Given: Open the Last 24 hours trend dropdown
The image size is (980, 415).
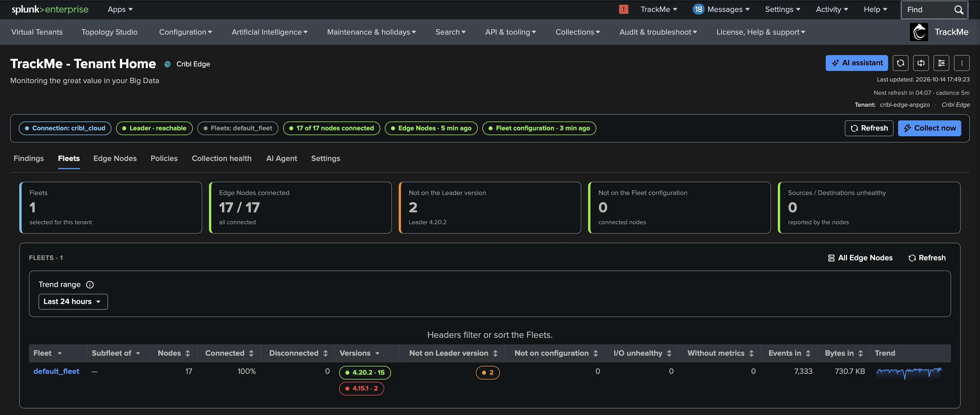Looking at the screenshot, I should click(73, 301).
